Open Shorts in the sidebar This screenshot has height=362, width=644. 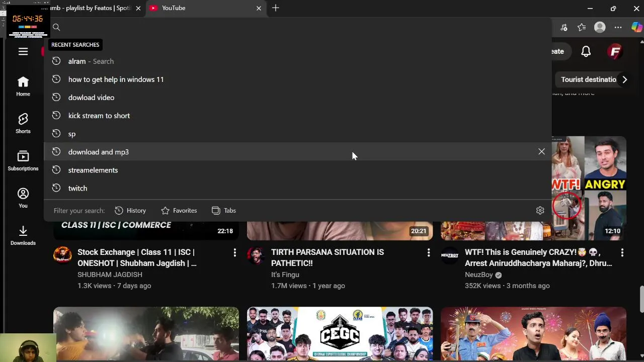tap(23, 124)
